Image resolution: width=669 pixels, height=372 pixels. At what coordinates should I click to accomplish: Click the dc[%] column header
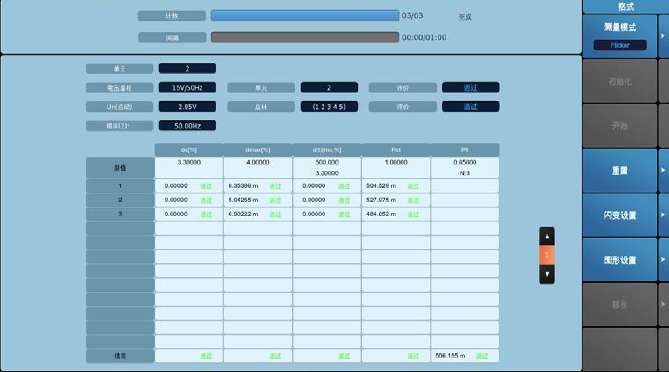pyautogui.click(x=189, y=150)
